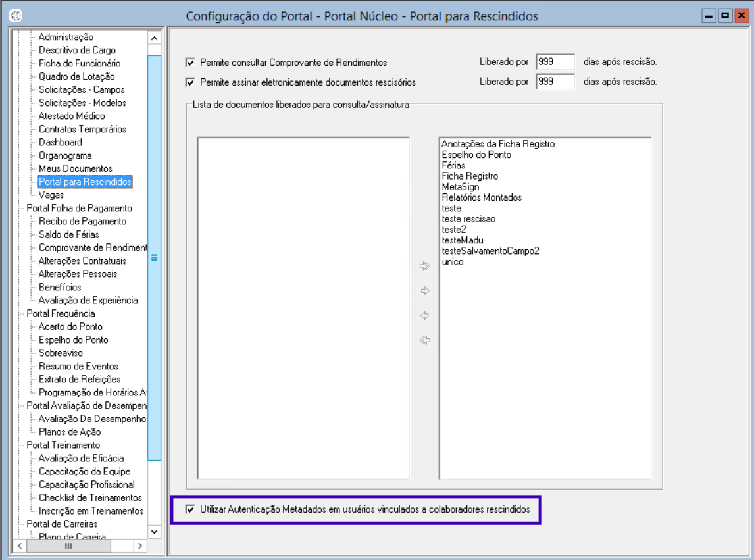
Task: Select Solicitações - Modelos tree item
Action: 82,103
